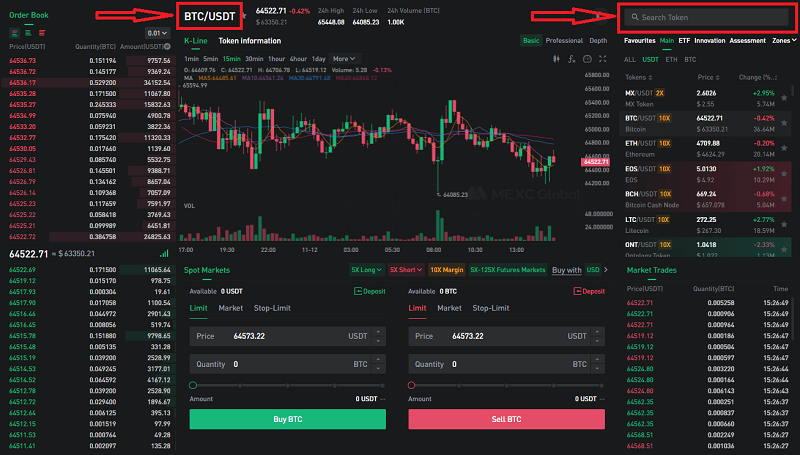This screenshot has width=800, height=455.
Task: Filter token list by BTC quote
Action: (690, 60)
